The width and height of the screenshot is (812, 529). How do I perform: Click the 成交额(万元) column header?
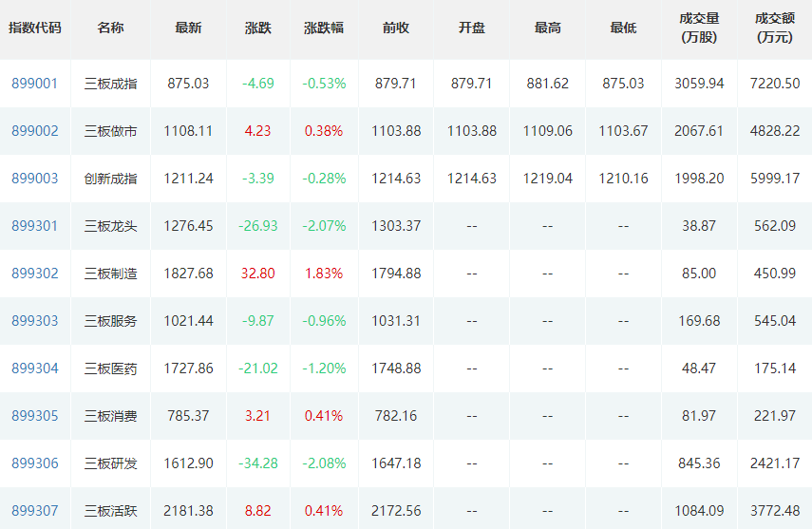click(x=775, y=28)
